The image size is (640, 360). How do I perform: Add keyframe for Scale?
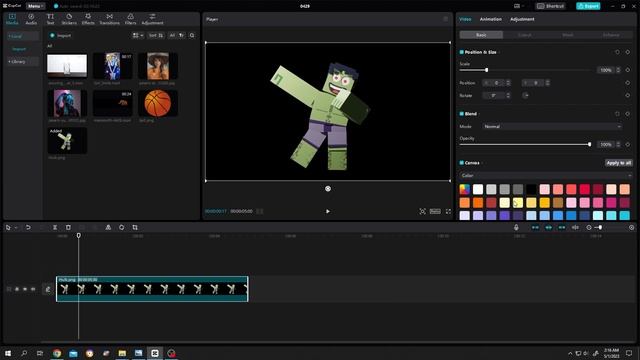click(x=628, y=70)
